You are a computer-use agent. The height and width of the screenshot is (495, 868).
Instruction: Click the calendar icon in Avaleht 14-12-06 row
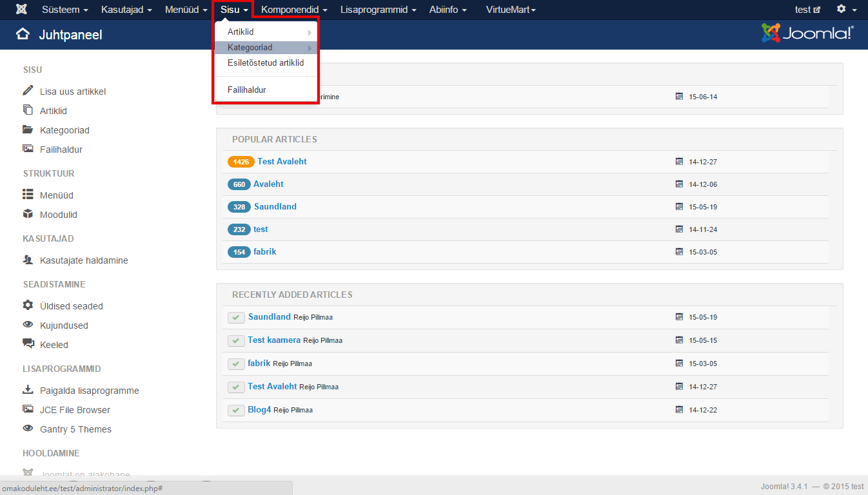click(x=679, y=184)
